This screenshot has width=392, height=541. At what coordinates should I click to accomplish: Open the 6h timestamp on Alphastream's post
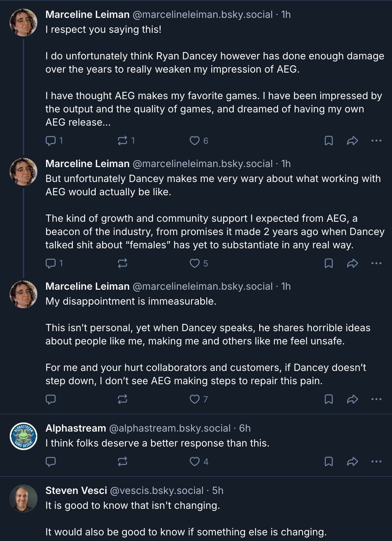tap(245, 428)
